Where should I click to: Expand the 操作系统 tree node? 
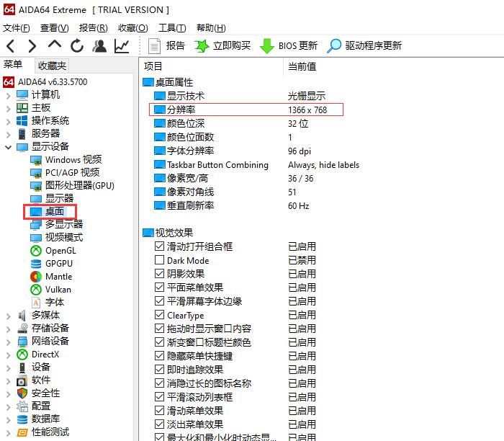pos(9,121)
